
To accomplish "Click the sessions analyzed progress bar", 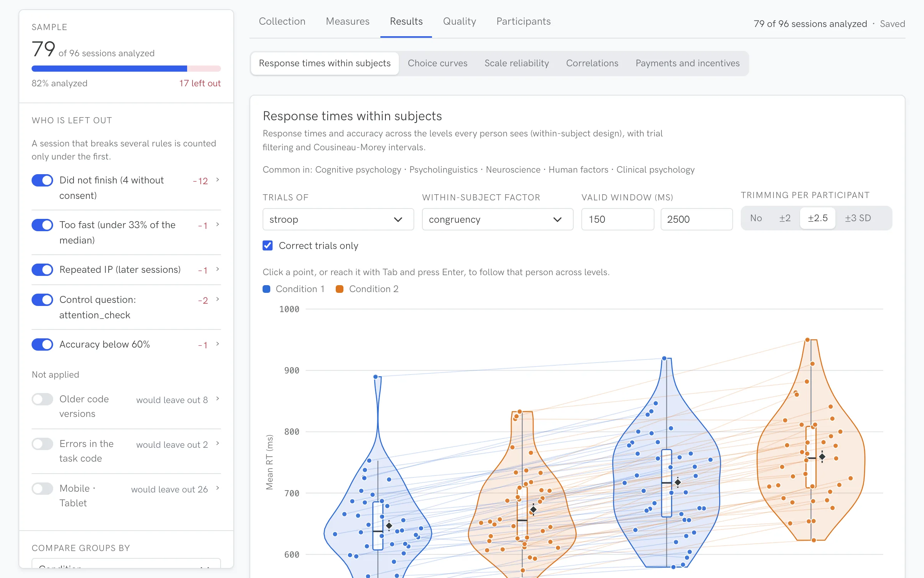I will pyautogui.click(x=126, y=69).
